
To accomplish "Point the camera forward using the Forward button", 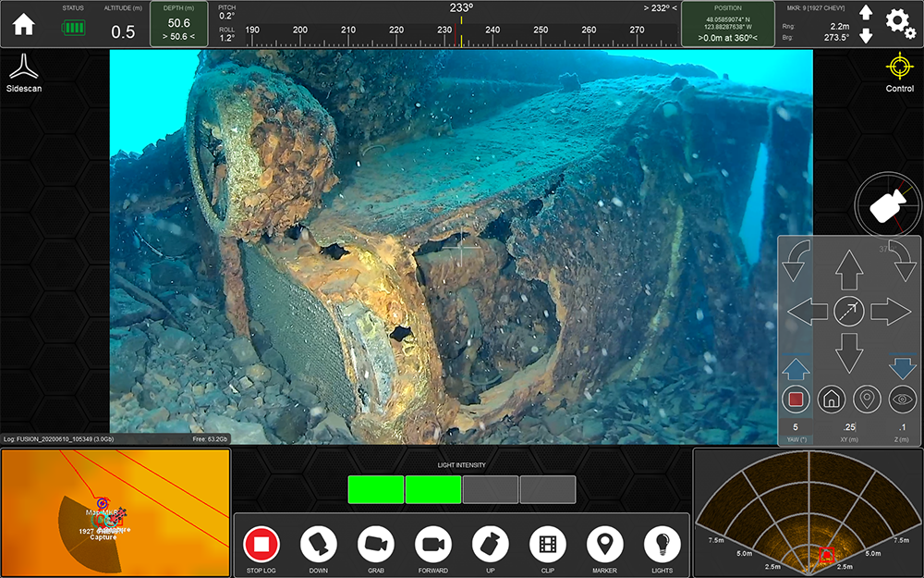I will click(x=432, y=545).
